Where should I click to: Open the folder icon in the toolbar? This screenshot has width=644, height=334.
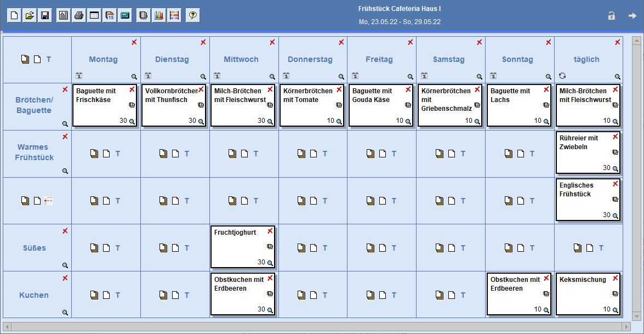click(30, 15)
